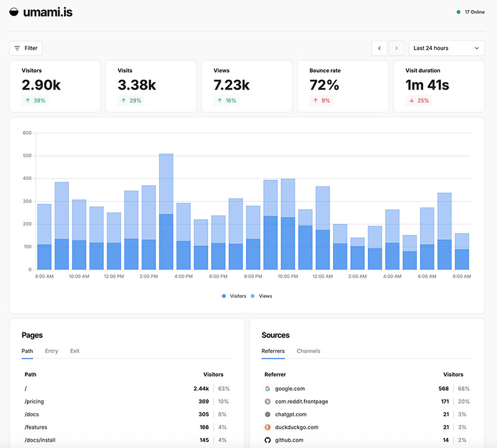Click the DuckDuckGo icon beside duckduckgo.com

[x=267, y=427]
